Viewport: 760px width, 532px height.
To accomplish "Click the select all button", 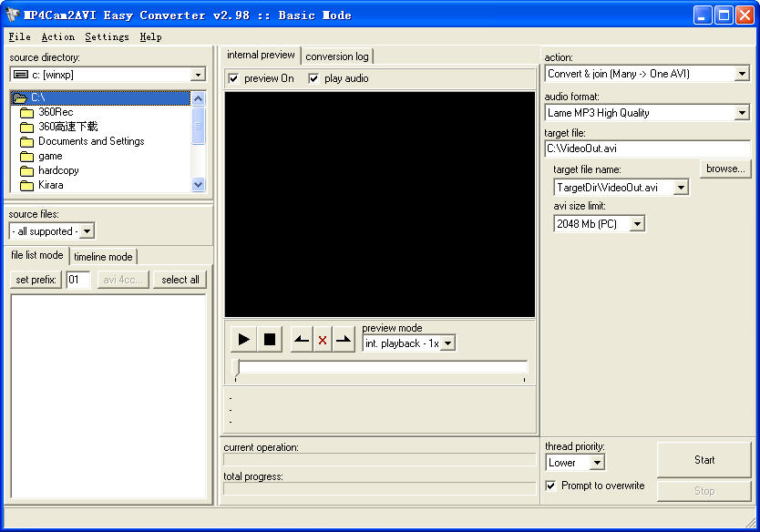I will click(180, 280).
